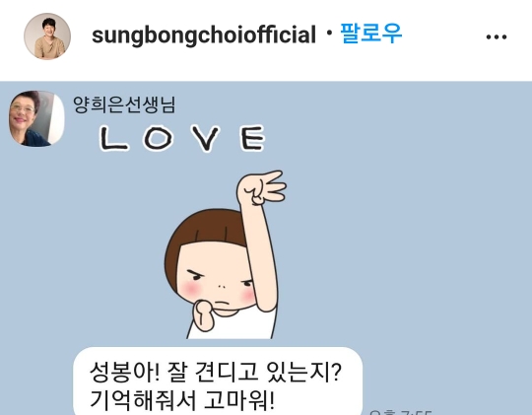Select the white chat message bubble
Viewport: 532px width, 415px height.
218,381
